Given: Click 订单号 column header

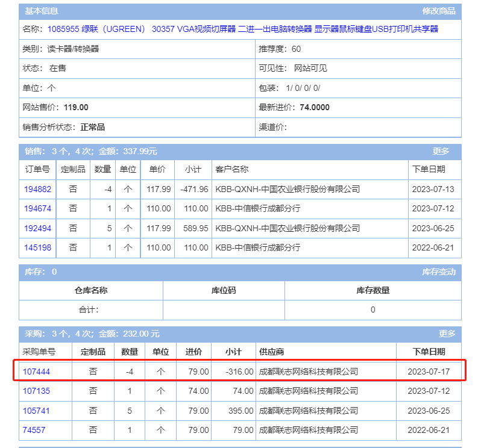Looking at the screenshot, I should 37,169.
